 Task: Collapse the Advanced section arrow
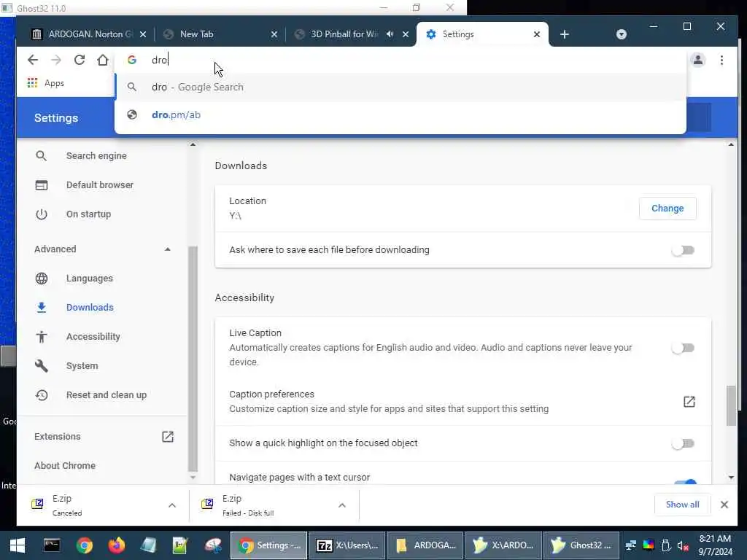click(168, 249)
